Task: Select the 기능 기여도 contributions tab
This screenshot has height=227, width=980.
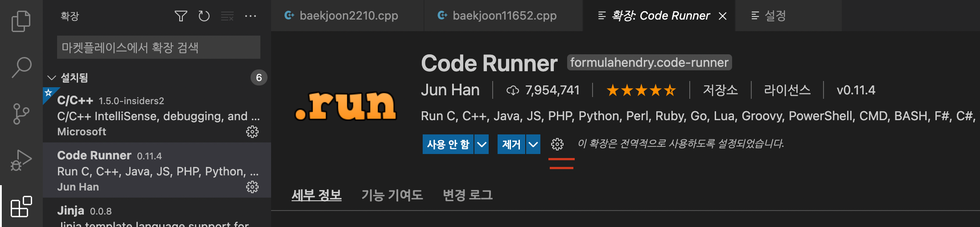Action: 392,195
